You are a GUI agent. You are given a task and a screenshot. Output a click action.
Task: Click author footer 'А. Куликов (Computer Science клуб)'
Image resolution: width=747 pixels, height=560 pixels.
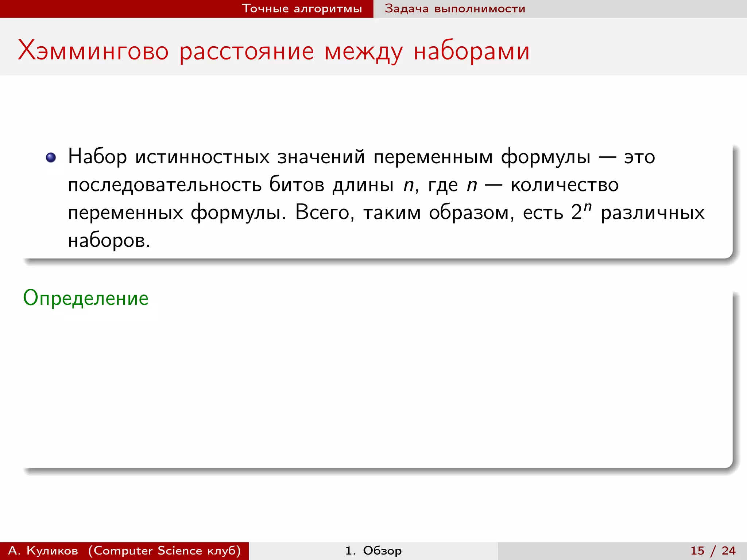click(x=124, y=551)
